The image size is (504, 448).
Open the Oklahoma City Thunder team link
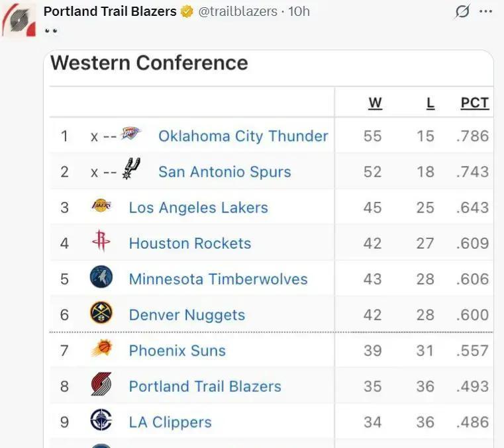pyautogui.click(x=243, y=136)
